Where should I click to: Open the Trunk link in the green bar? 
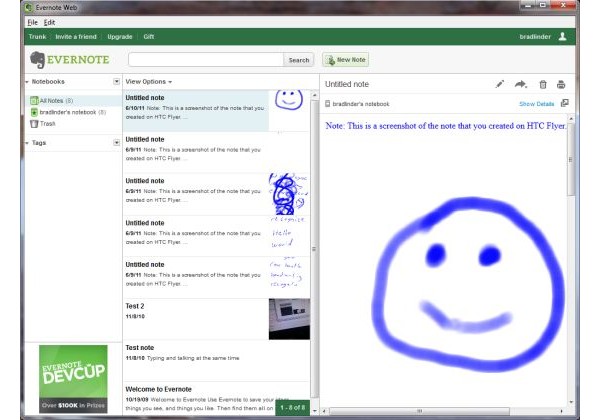click(x=37, y=37)
